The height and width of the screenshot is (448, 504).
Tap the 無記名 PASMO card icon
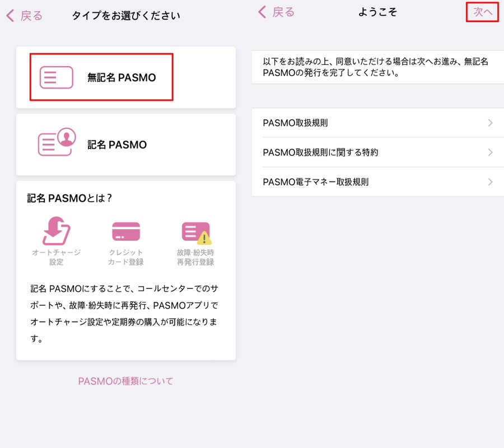tap(56, 77)
